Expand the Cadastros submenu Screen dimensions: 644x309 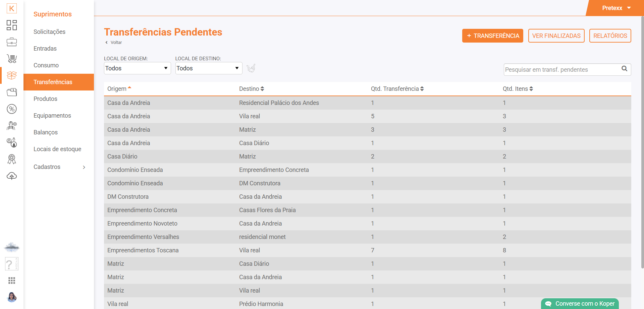(x=59, y=167)
